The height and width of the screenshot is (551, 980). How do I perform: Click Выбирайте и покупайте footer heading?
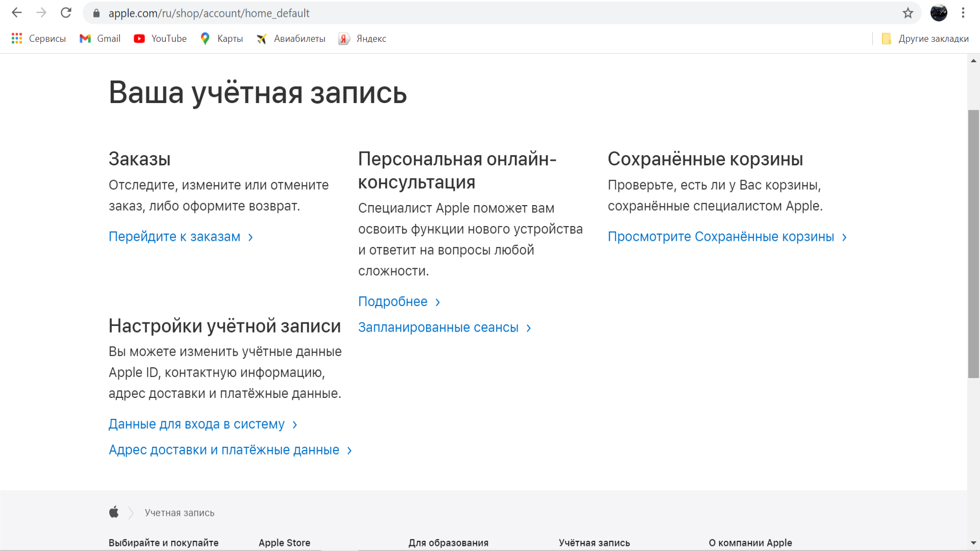tap(163, 543)
